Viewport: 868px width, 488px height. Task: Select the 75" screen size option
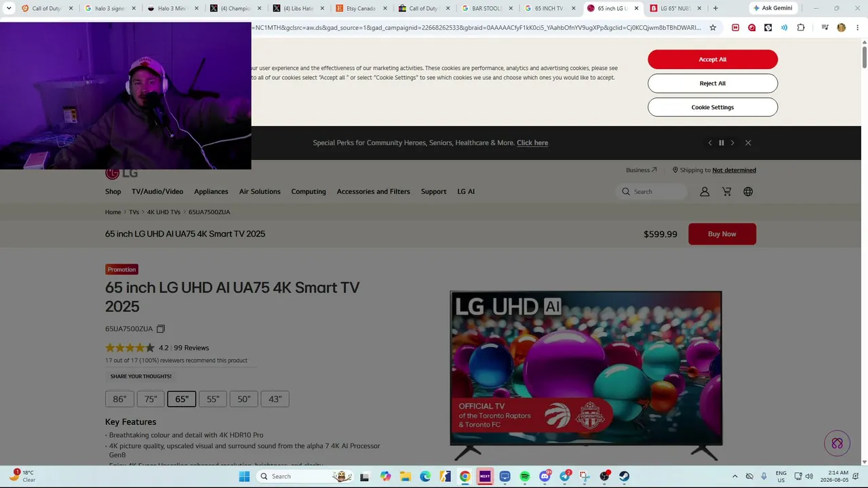[x=151, y=399]
